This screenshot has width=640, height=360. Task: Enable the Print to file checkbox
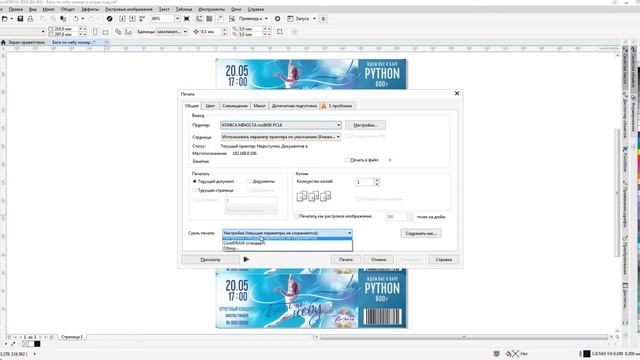[347, 160]
